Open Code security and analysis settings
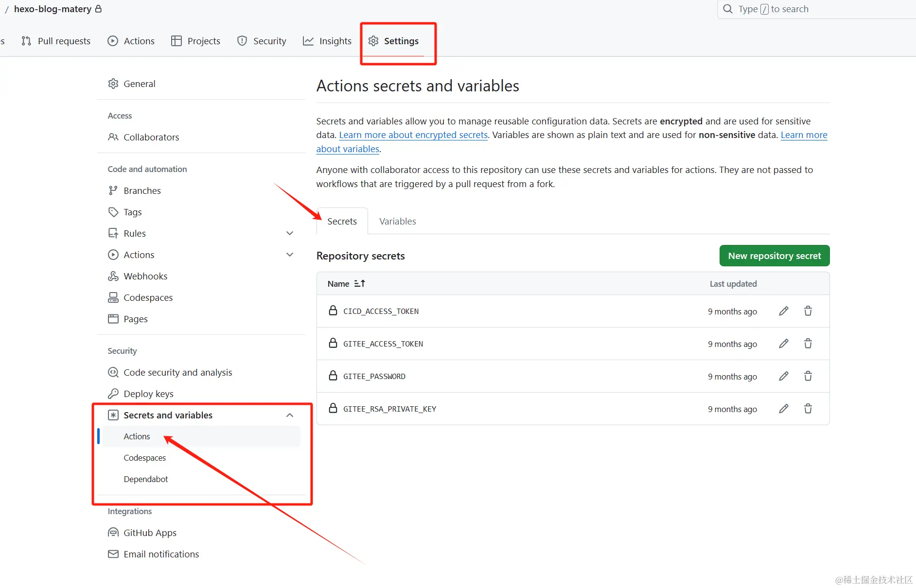 point(177,372)
